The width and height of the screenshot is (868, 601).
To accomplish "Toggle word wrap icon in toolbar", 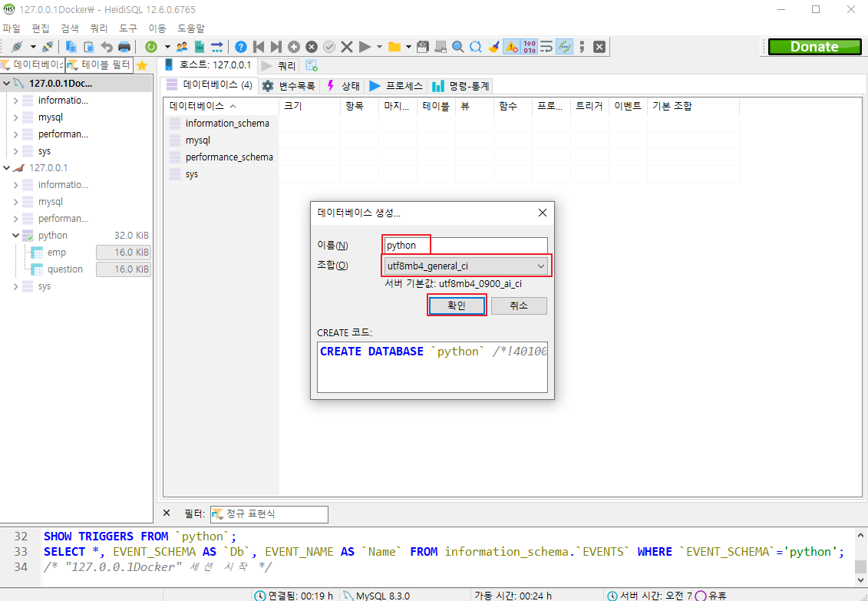I will coord(546,47).
